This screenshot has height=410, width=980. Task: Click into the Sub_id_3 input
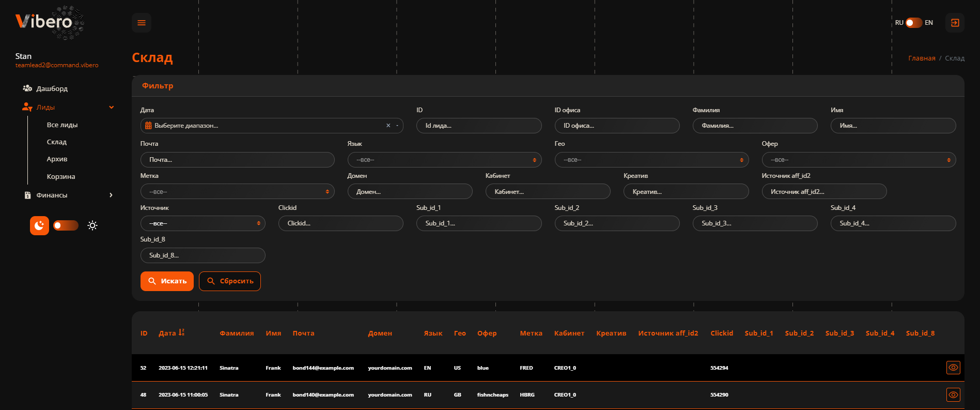pyautogui.click(x=755, y=223)
